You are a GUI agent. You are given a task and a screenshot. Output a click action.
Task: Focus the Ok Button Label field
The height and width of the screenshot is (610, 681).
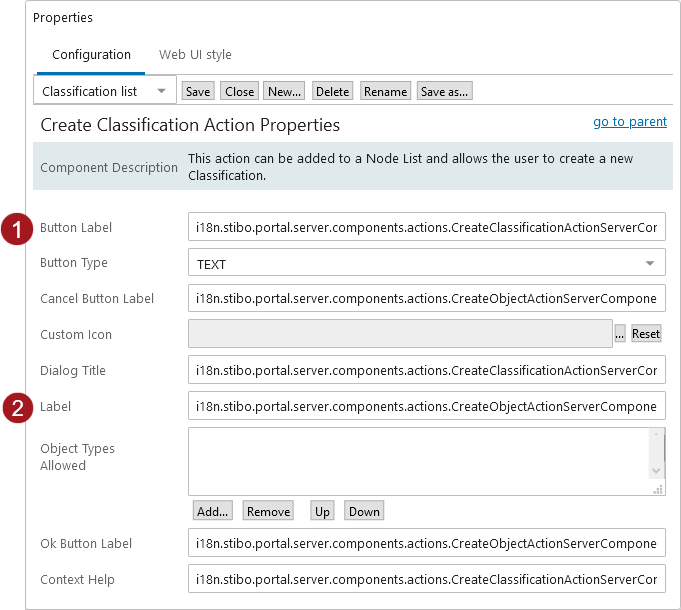(x=426, y=543)
